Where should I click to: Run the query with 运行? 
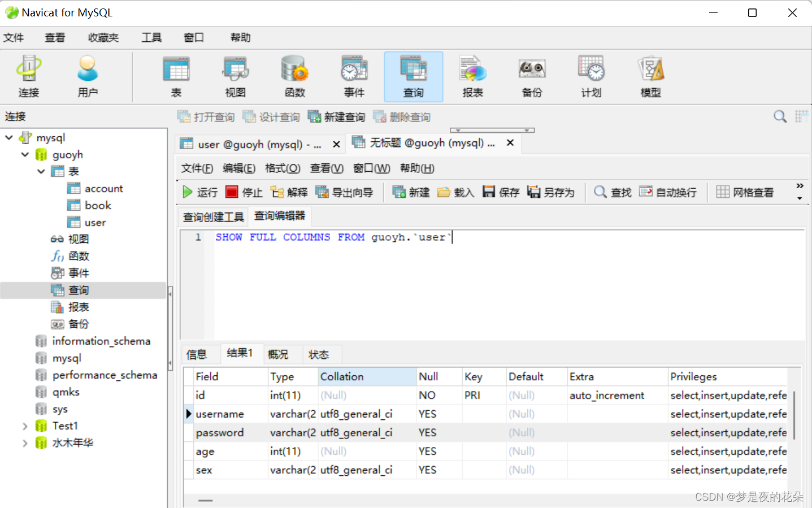[200, 193]
